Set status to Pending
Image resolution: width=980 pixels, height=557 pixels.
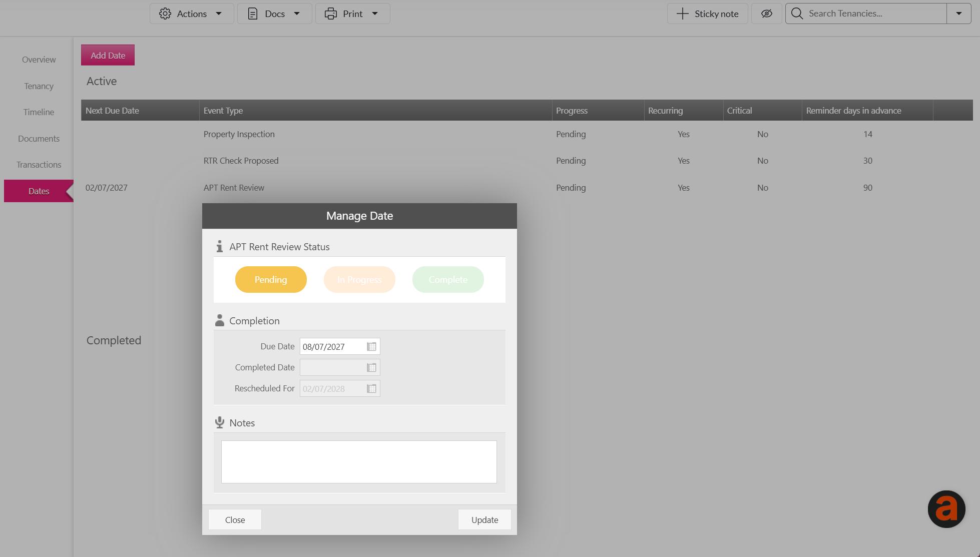[x=271, y=279]
